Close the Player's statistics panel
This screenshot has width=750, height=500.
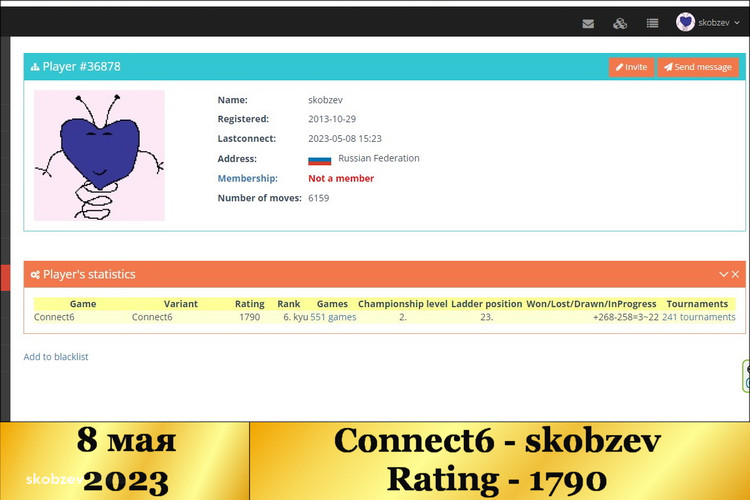click(x=735, y=274)
